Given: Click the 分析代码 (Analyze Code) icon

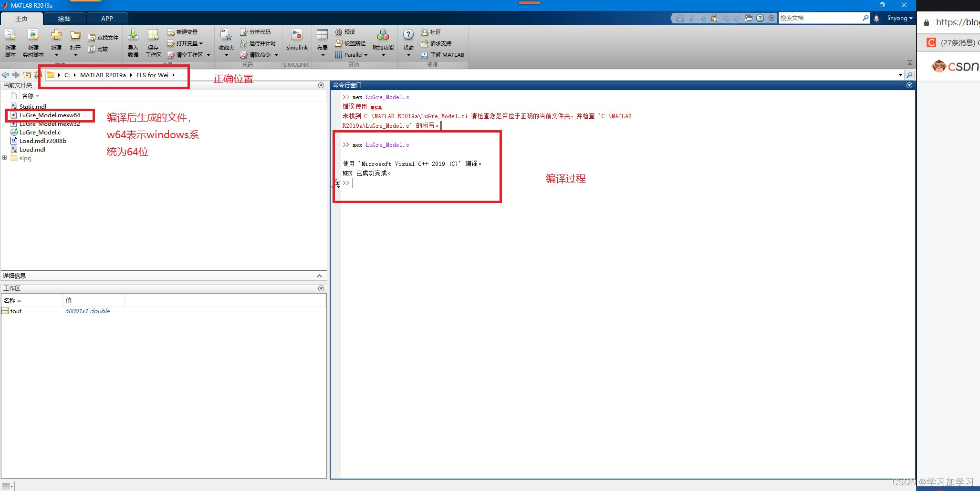Looking at the screenshot, I should click(x=256, y=31).
